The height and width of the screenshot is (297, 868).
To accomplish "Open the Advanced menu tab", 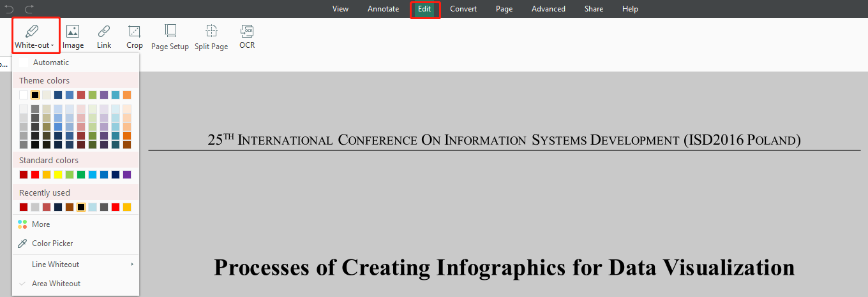I will [548, 9].
